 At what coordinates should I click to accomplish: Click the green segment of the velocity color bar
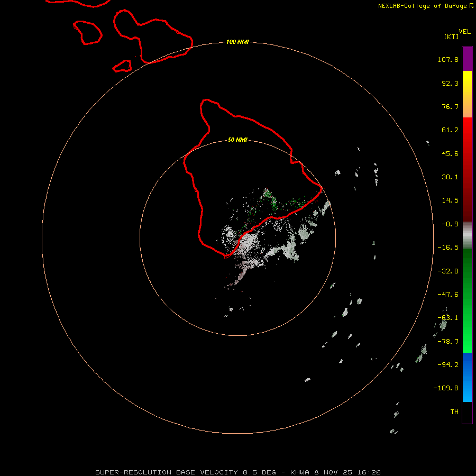[x=467, y=300]
